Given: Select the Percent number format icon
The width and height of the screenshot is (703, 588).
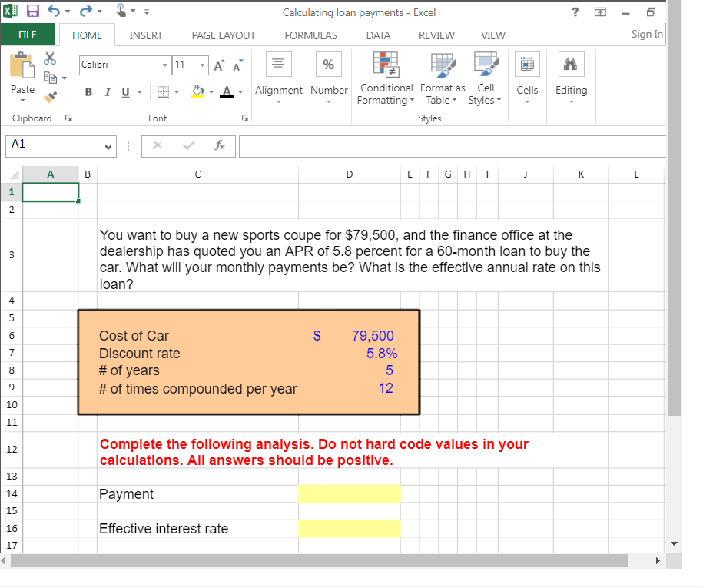Looking at the screenshot, I should click(329, 65).
